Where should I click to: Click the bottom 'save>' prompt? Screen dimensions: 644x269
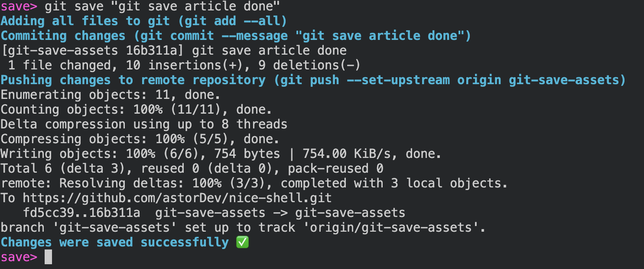(19, 257)
